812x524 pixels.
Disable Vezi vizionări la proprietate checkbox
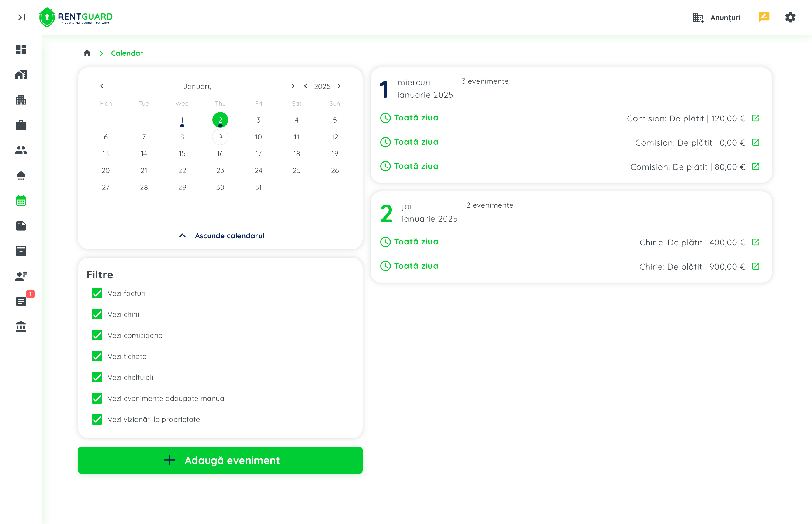[x=97, y=419]
